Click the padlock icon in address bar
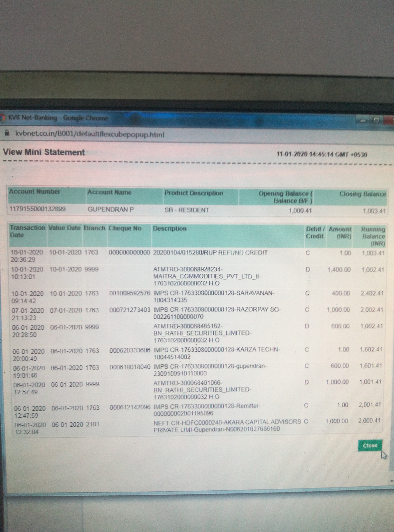 [7, 133]
